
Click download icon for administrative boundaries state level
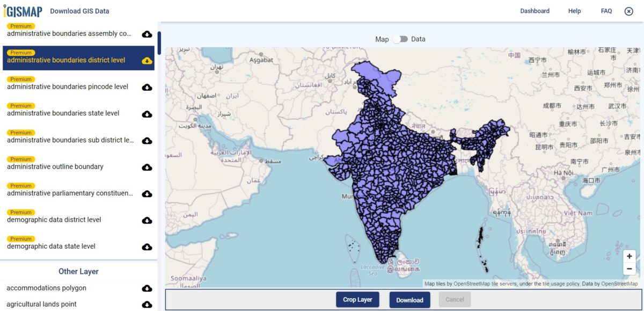point(147,114)
